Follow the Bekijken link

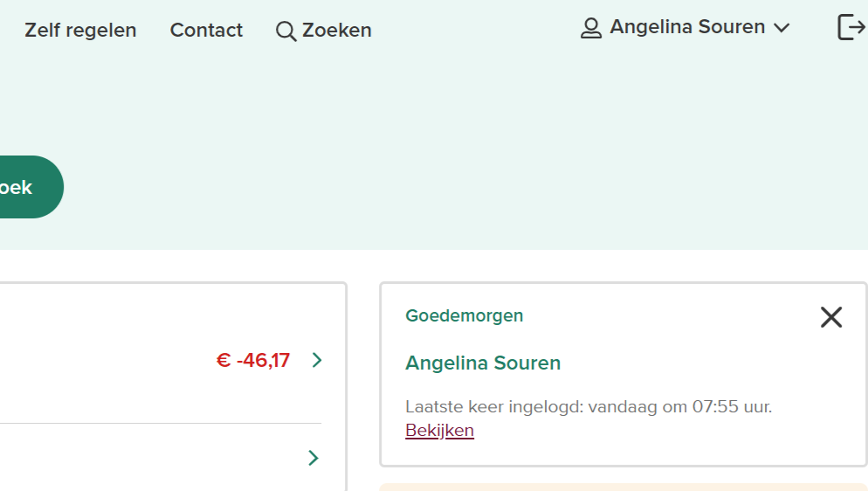pyautogui.click(x=439, y=431)
